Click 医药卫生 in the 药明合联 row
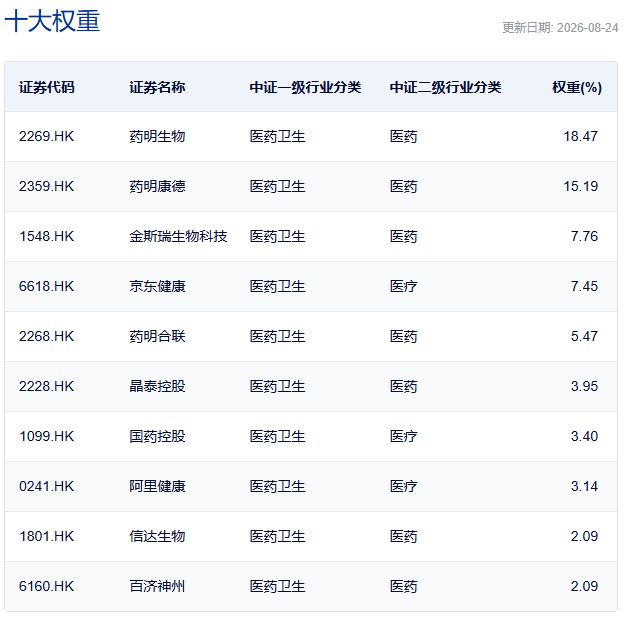This screenshot has width=624, height=617. tap(277, 336)
